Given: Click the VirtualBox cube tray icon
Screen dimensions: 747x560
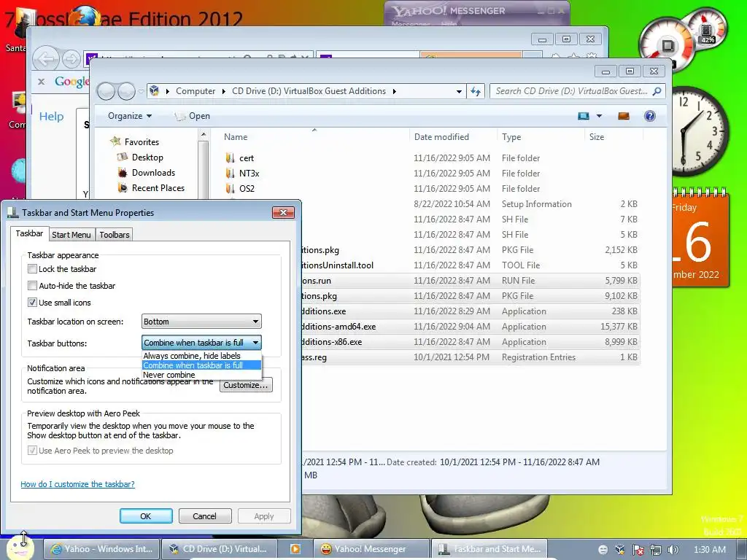Looking at the screenshot, I should (x=620, y=550).
